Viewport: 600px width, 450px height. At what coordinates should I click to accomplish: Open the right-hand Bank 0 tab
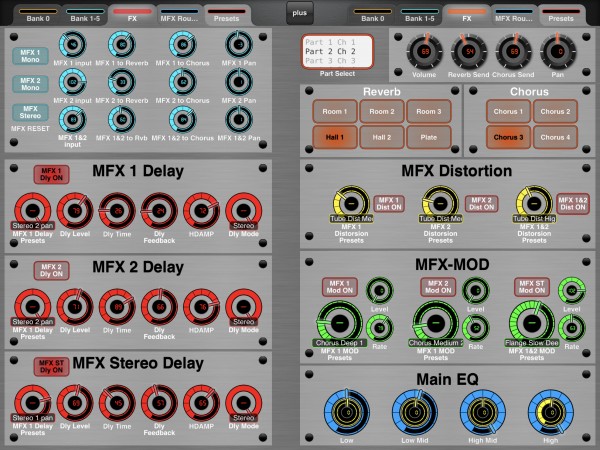pos(372,15)
